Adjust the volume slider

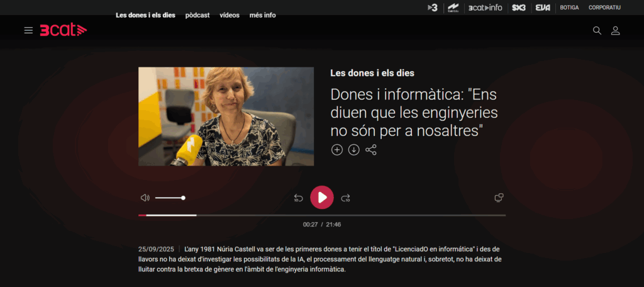click(x=170, y=198)
